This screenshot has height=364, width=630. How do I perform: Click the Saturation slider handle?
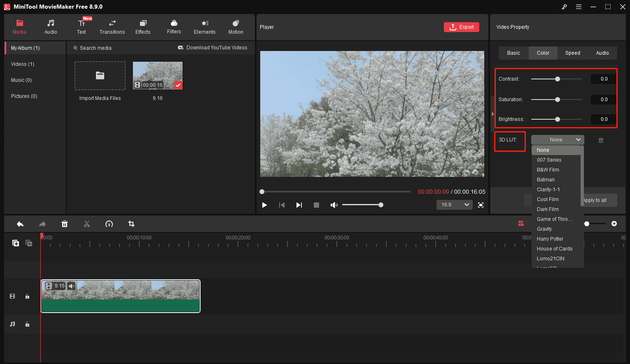(x=558, y=100)
